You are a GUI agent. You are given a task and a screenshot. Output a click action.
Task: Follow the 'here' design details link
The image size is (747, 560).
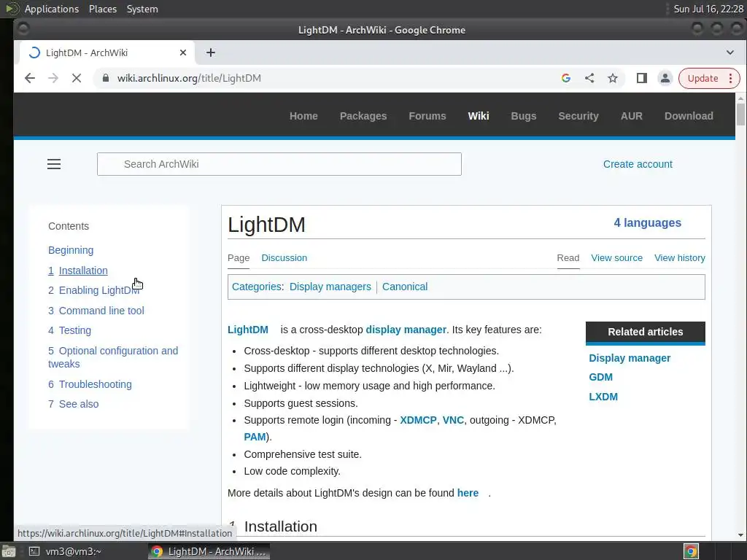coord(468,493)
